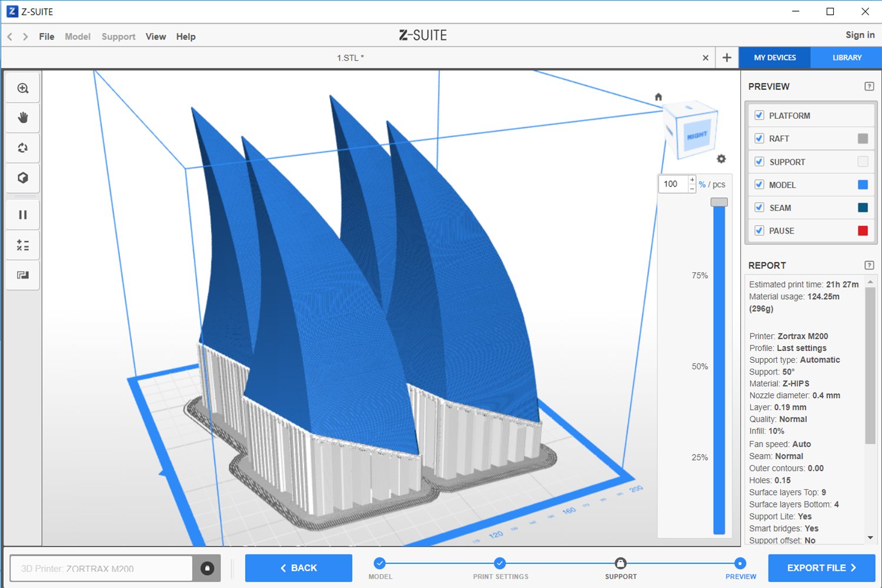Click the forward navigation arrow
The height and width of the screenshot is (588, 882).
[x=25, y=36]
